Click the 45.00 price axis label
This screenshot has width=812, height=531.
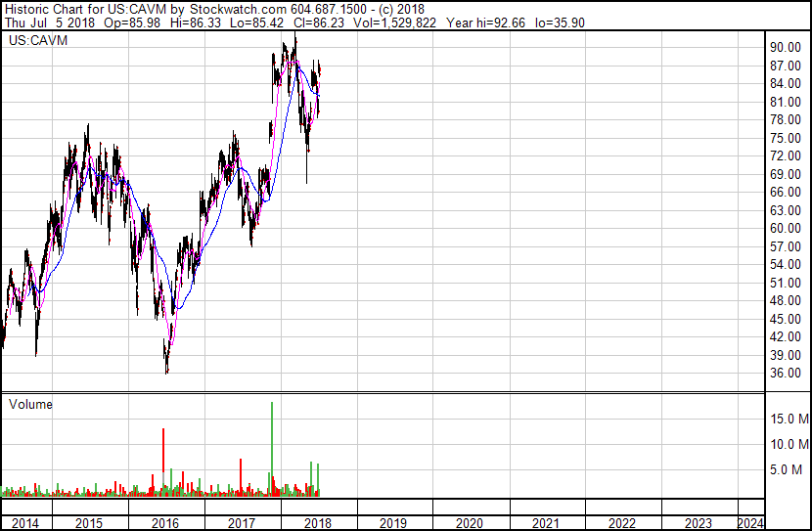[786, 319]
